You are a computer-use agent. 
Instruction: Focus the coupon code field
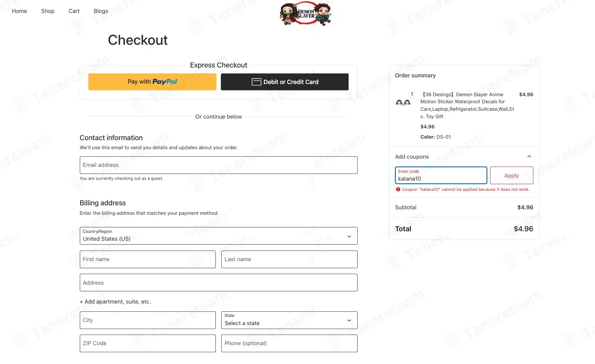[x=441, y=175]
